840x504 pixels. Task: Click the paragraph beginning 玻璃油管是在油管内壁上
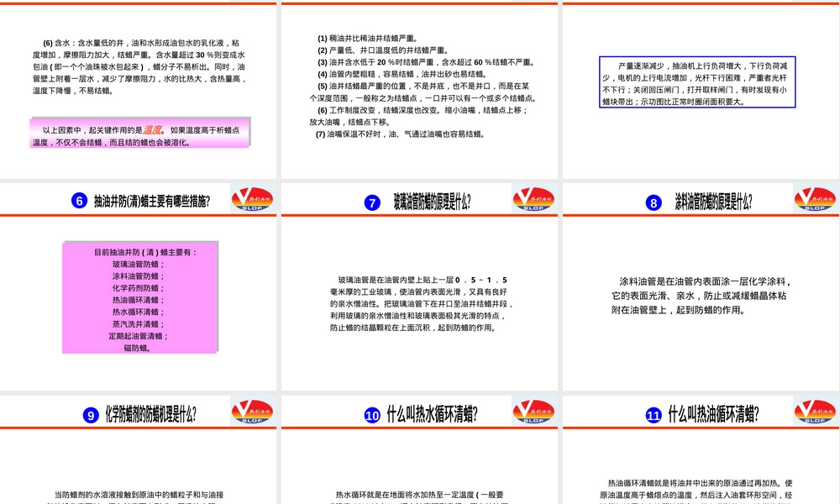pyautogui.click(x=423, y=304)
